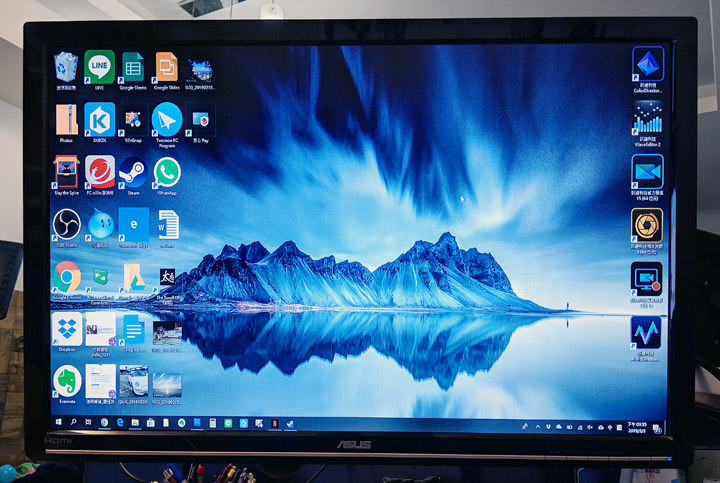This screenshot has height=483, width=720.
Task: Select the Steam shortcut icon
Action: tap(132, 172)
